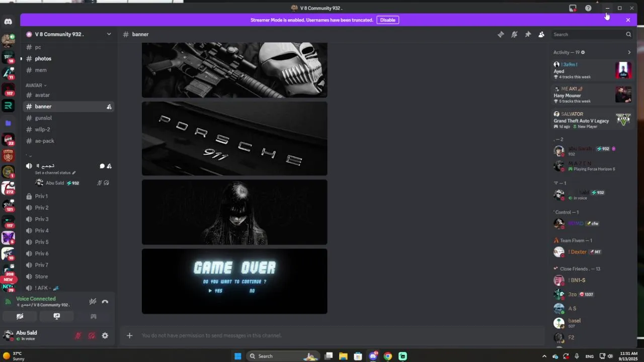
Task: Join the Store voice channel
Action: tap(68, 277)
